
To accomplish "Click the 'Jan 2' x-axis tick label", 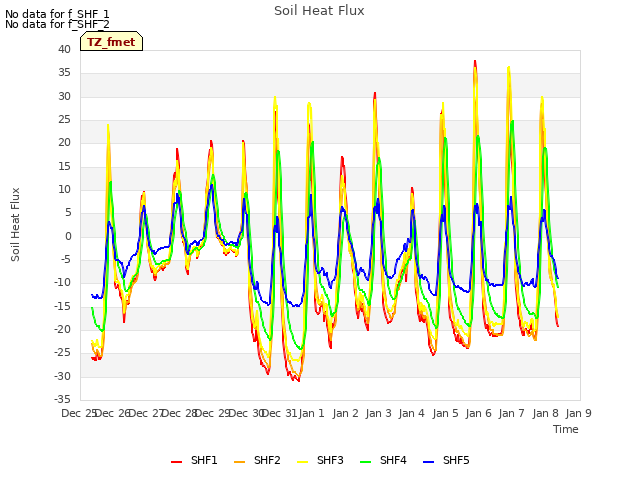I will (x=345, y=413).
